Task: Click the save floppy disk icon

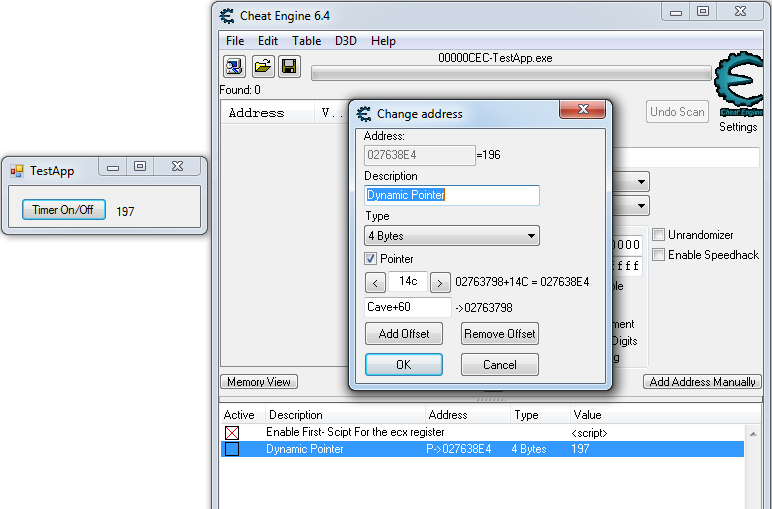Action: [289, 66]
